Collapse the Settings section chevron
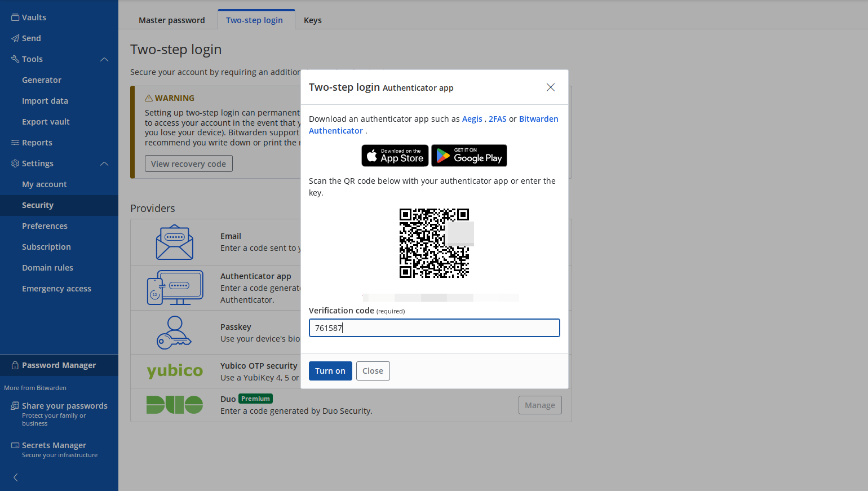868x491 pixels. 104,163
